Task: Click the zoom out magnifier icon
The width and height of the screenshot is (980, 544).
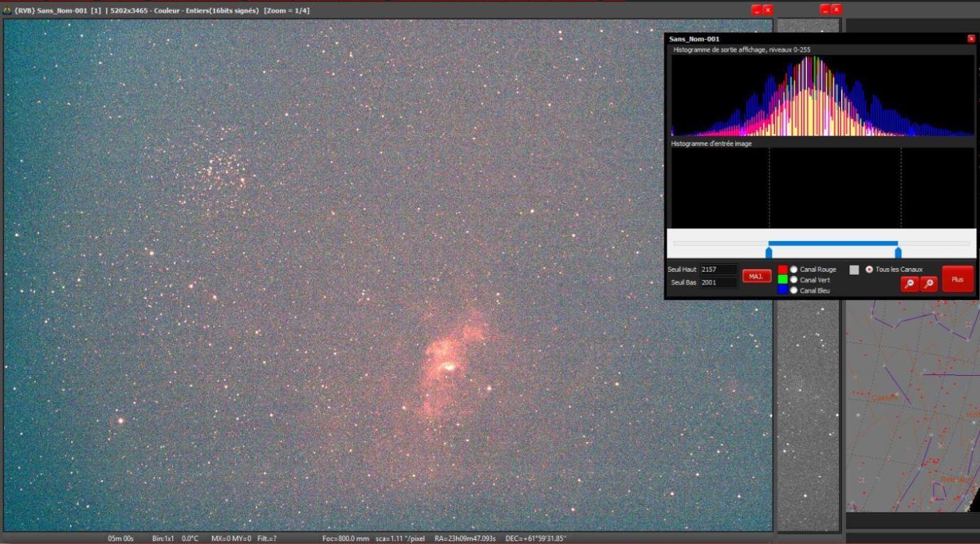Action: coord(909,284)
